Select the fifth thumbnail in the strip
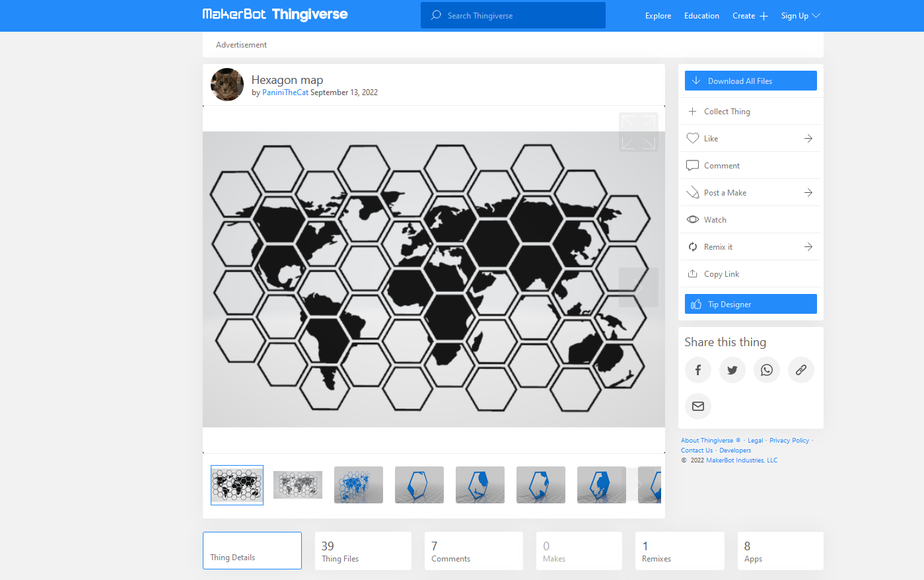This screenshot has height=580, width=924. coord(480,485)
